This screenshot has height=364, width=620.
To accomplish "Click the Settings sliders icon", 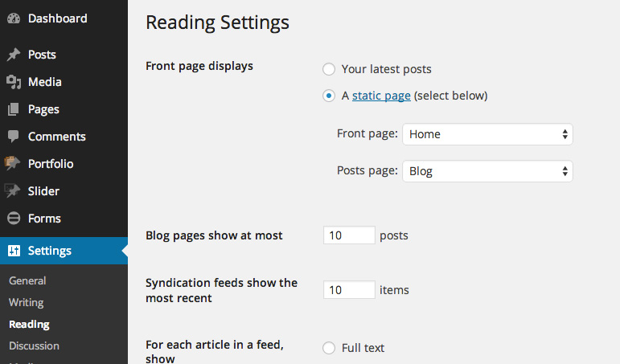I will [14, 251].
